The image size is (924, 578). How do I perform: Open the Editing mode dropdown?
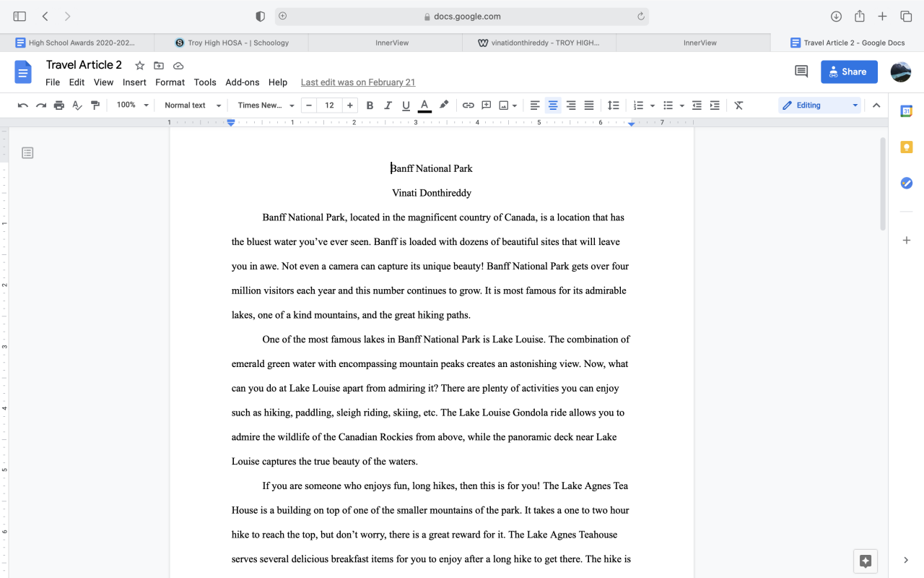point(820,105)
